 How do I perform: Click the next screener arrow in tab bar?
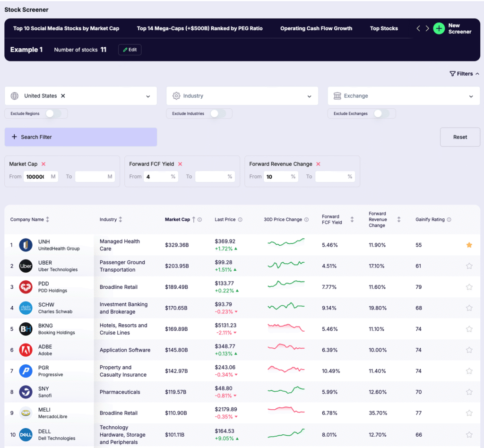click(427, 28)
